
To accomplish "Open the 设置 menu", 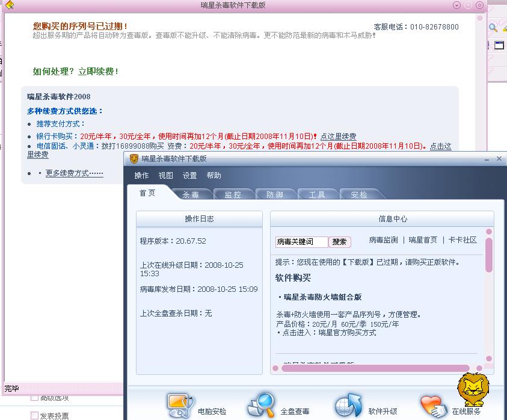I will (190, 175).
